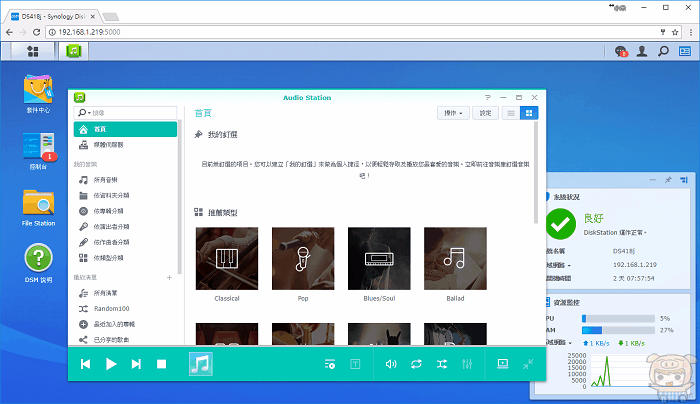Go back in the browser

9,32
